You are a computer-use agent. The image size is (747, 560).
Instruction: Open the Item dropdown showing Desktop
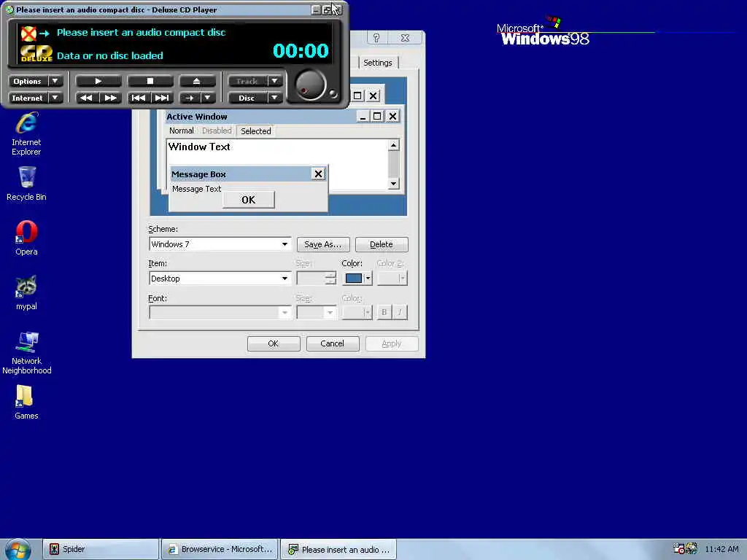pyautogui.click(x=220, y=279)
